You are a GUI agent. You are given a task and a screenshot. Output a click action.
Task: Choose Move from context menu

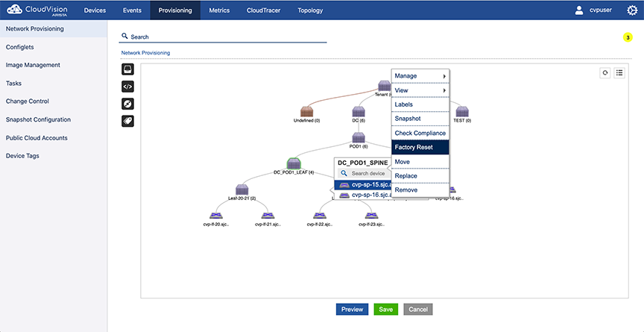pyautogui.click(x=420, y=162)
